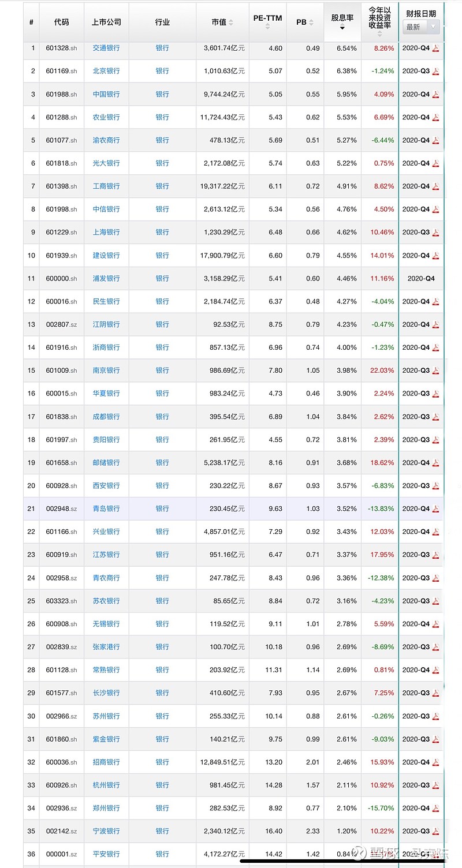This screenshot has height=868, width=462.
Task: Open PDF report icon for 西安银行 row
Action: click(x=436, y=487)
